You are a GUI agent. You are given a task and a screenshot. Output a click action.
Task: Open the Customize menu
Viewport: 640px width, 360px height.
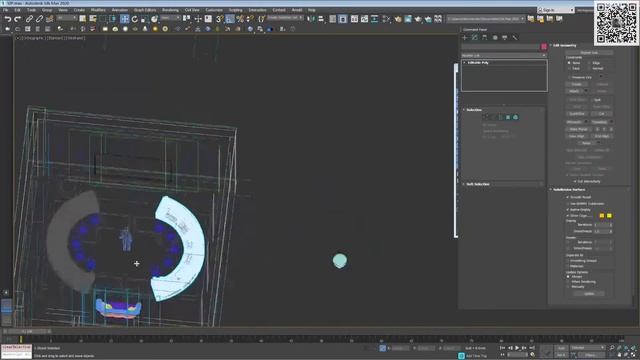(x=214, y=10)
